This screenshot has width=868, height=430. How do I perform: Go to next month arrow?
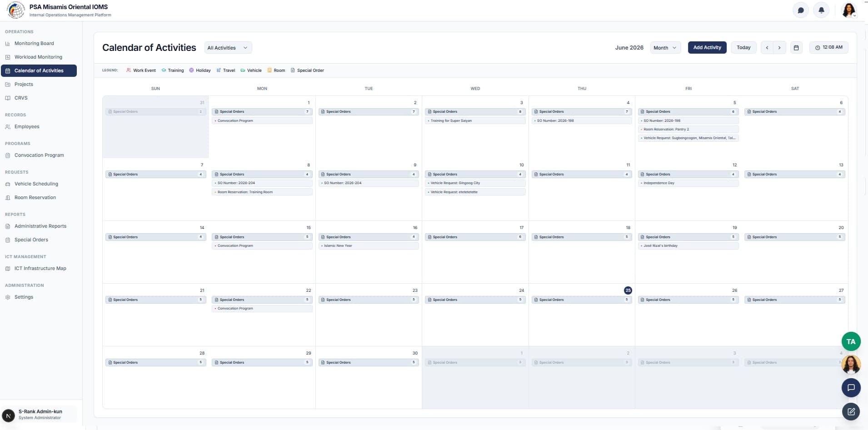779,48
